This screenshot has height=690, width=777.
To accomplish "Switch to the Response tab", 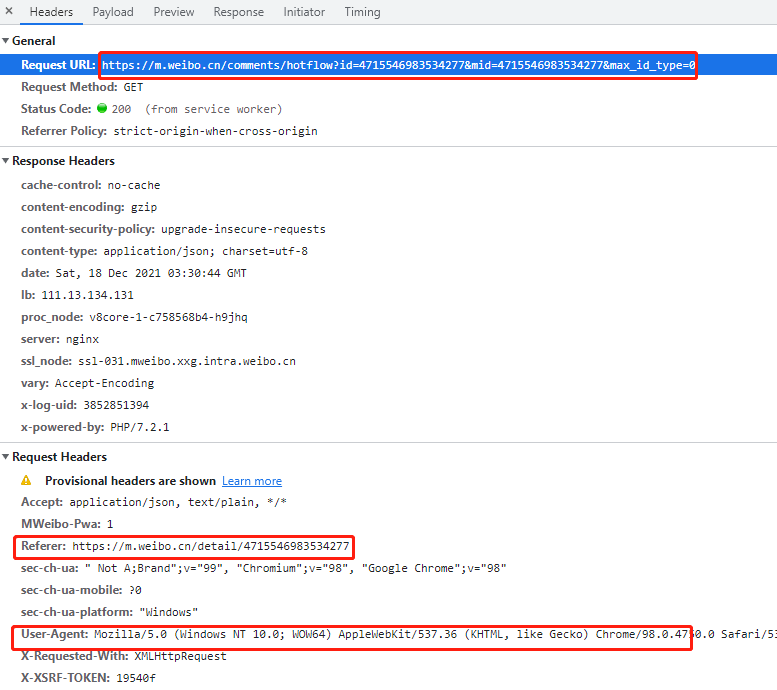I will [x=238, y=12].
